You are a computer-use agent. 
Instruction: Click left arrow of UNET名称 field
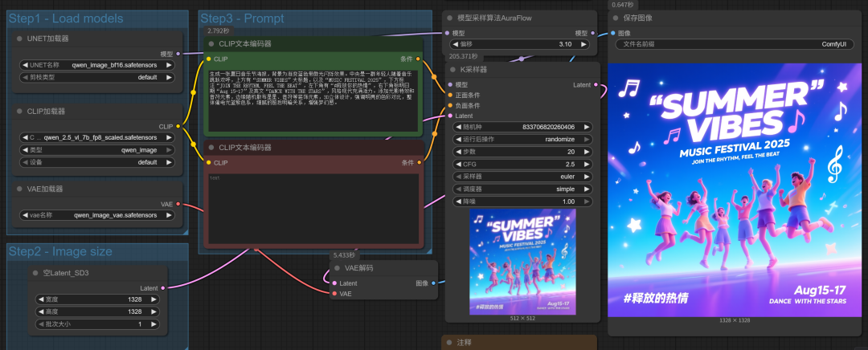[x=25, y=65]
